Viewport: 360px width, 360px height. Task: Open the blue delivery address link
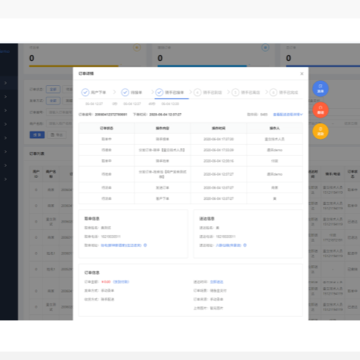pos(228,245)
